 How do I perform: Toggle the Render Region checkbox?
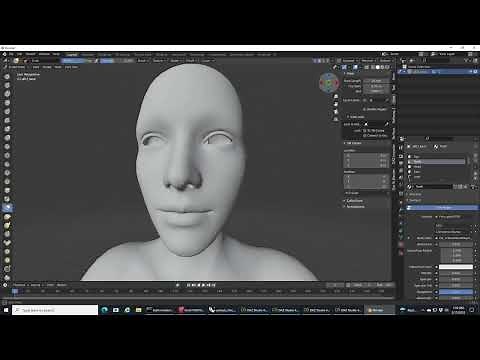(x=365, y=109)
